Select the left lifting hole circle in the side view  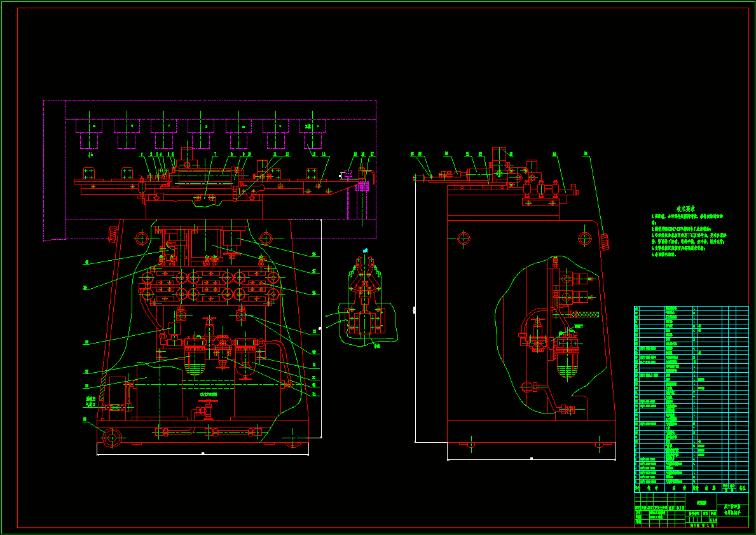(x=464, y=239)
